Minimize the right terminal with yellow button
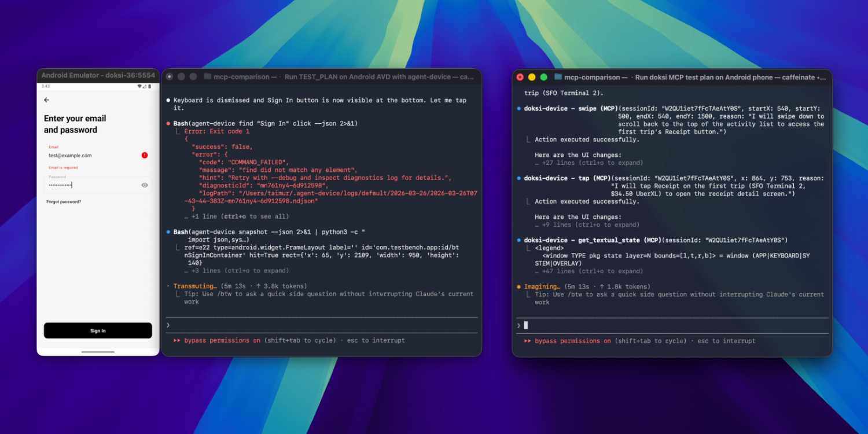Viewport: 868px width, 434px height. (x=532, y=77)
